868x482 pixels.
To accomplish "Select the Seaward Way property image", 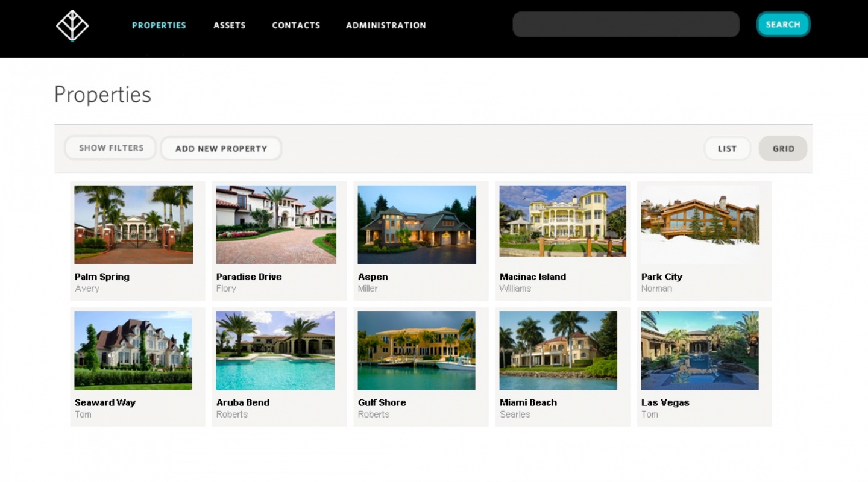I will coord(133,351).
